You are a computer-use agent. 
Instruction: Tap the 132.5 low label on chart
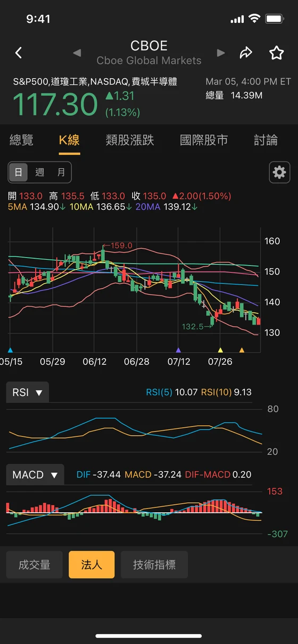coord(197,327)
